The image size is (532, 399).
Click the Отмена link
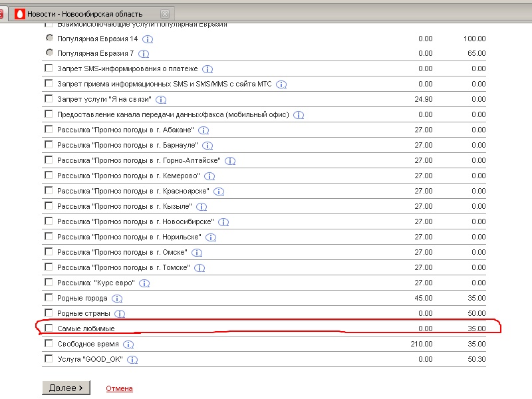coord(119,388)
